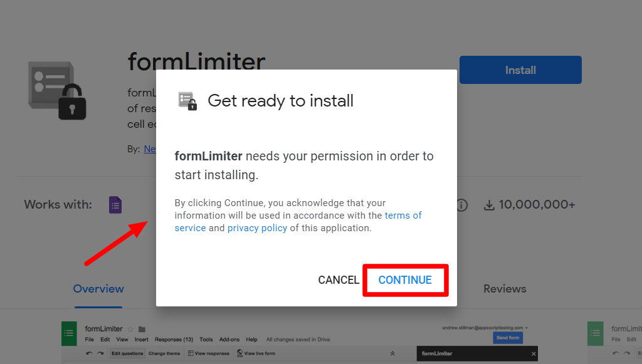The height and width of the screenshot is (364, 642).
Task: Click the 'formLimiter' page title
Action: pos(196,61)
